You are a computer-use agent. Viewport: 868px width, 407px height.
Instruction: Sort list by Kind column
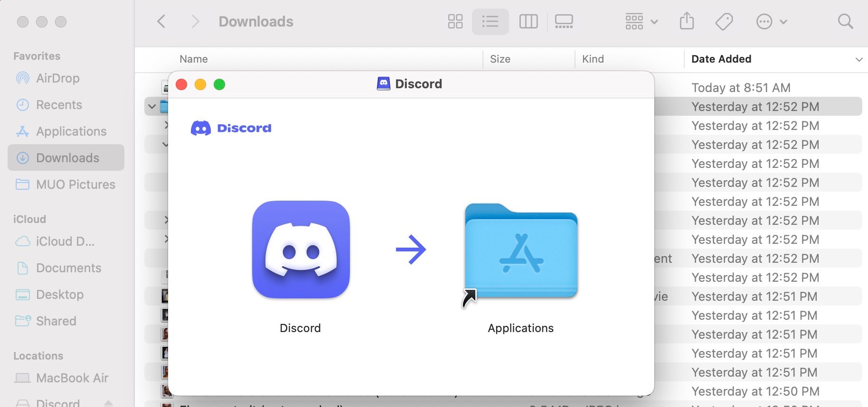(593, 59)
